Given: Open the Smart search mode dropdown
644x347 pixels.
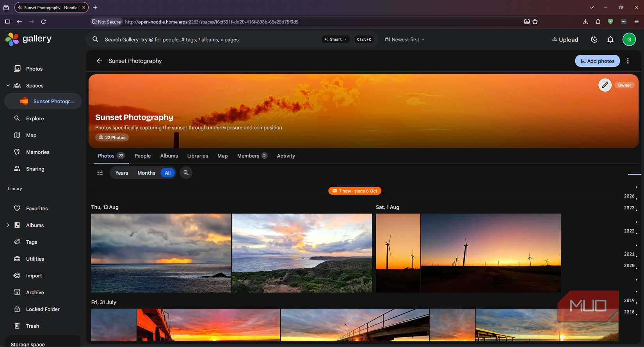Looking at the screenshot, I should point(335,39).
